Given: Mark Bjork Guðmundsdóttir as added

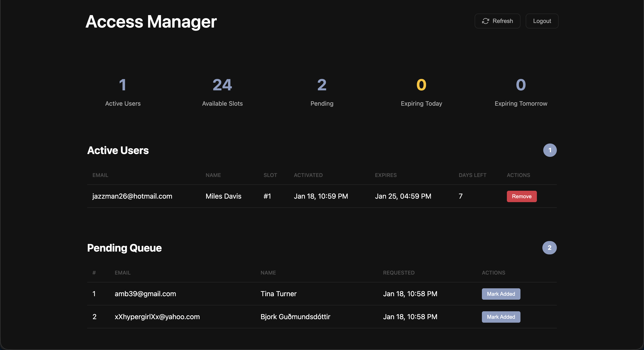Looking at the screenshot, I should point(501,317).
